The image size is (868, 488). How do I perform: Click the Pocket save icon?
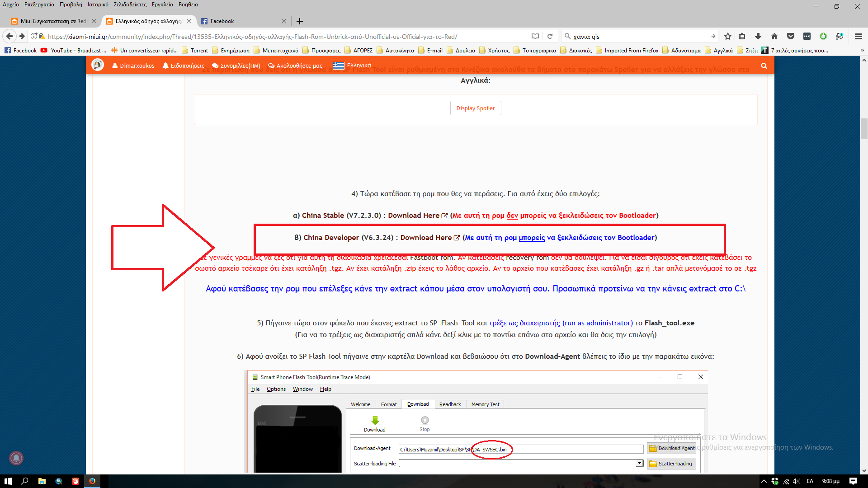click(x=791, y=37)
